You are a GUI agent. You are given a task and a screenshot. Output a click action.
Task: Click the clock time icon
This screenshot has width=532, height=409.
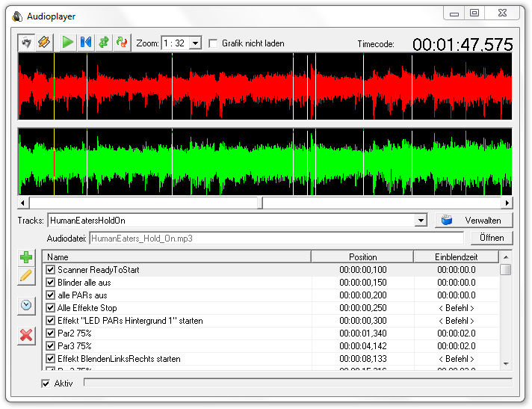click(26, 305)
